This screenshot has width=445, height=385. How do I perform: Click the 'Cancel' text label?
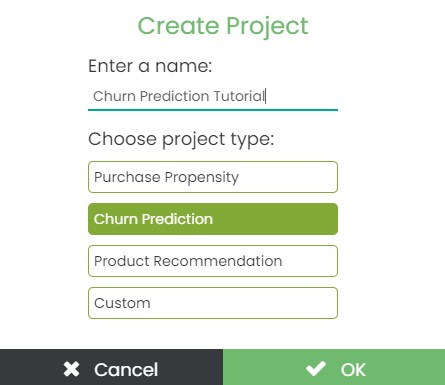[x=126, y=370]
